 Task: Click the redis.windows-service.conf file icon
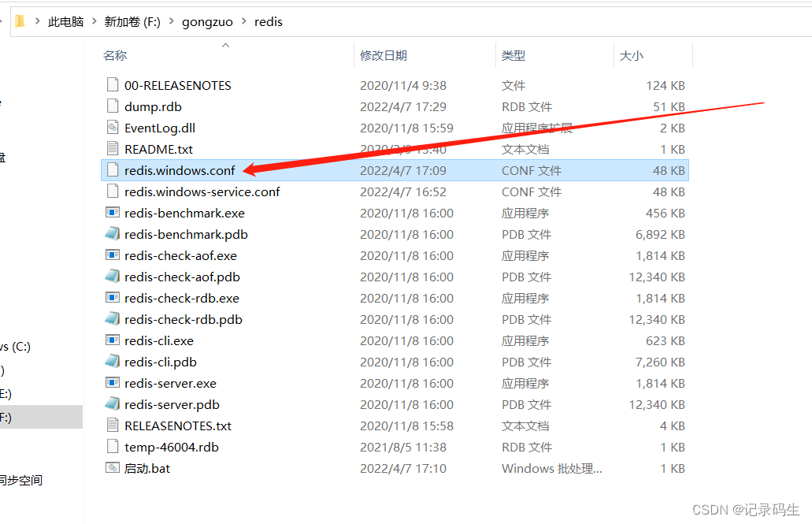(x=113, y=191)
